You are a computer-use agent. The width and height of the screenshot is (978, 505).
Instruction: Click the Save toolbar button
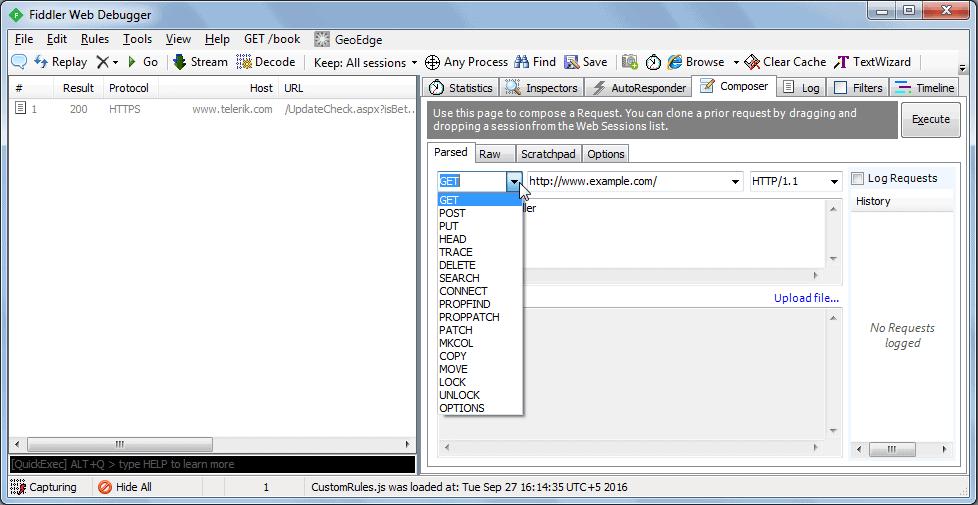tap(585, 62)
